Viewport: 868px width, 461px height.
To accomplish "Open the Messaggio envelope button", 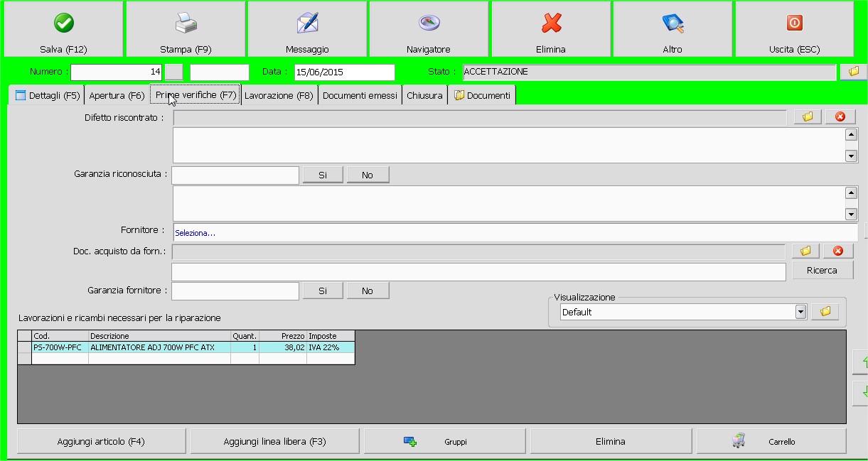I will 307,30.
